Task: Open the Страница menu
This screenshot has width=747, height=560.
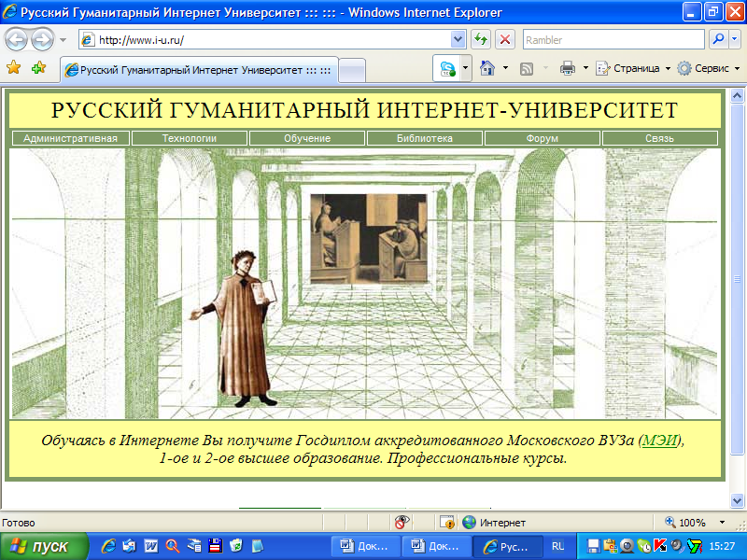Action: [633, 68]
